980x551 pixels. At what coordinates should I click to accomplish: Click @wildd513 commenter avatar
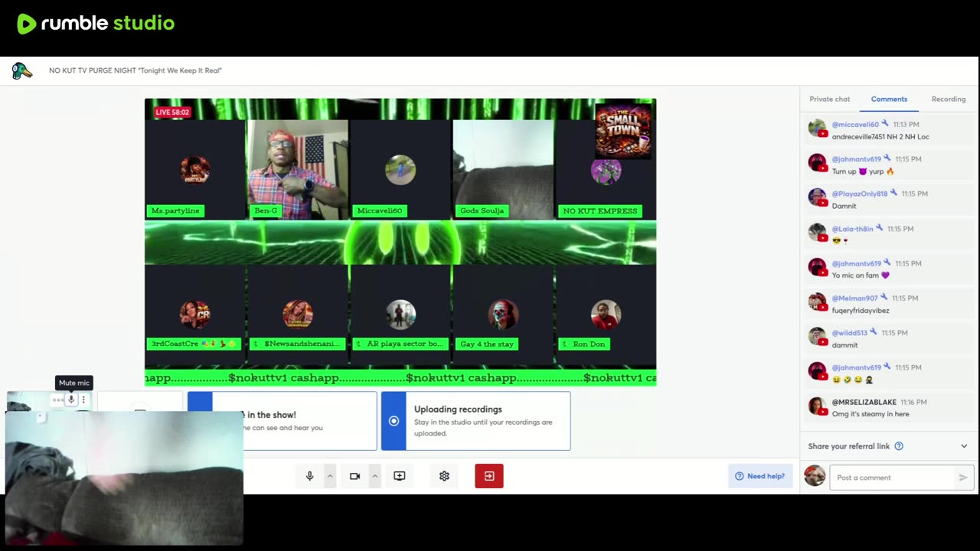817,337
